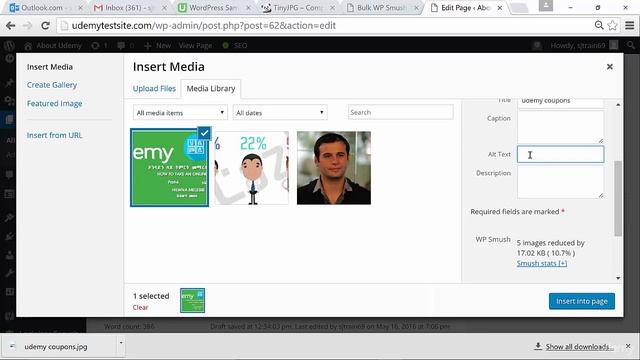Click selected thumbnail in bottom selection bar
This screenshot has width=640, height=360.
(x=193, y=300)
